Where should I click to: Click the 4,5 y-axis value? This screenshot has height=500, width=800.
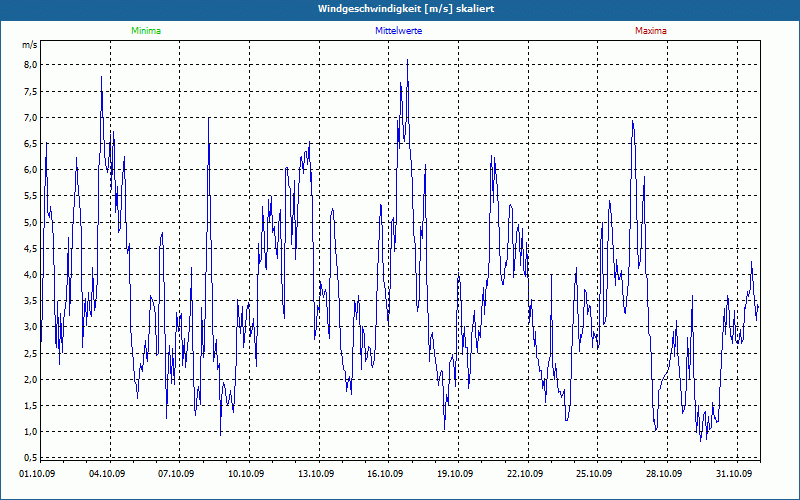click(x=30, y=249)
